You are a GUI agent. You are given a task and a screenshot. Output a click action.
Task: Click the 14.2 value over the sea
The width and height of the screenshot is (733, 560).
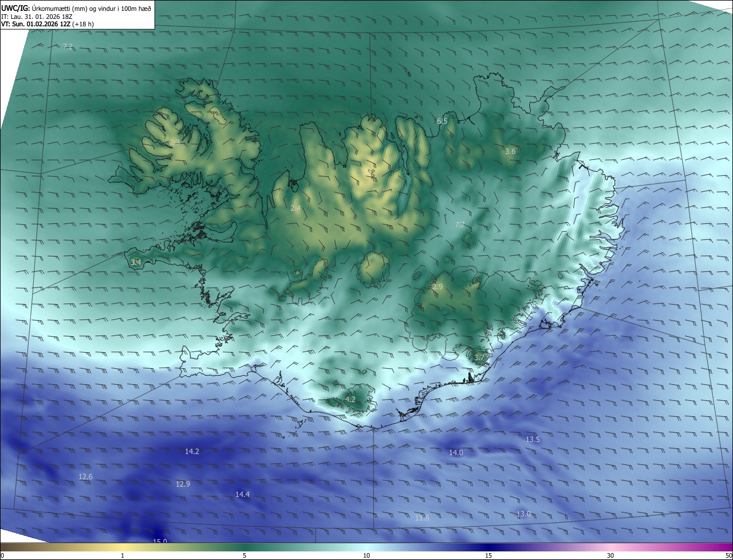[x=192, y=451]
